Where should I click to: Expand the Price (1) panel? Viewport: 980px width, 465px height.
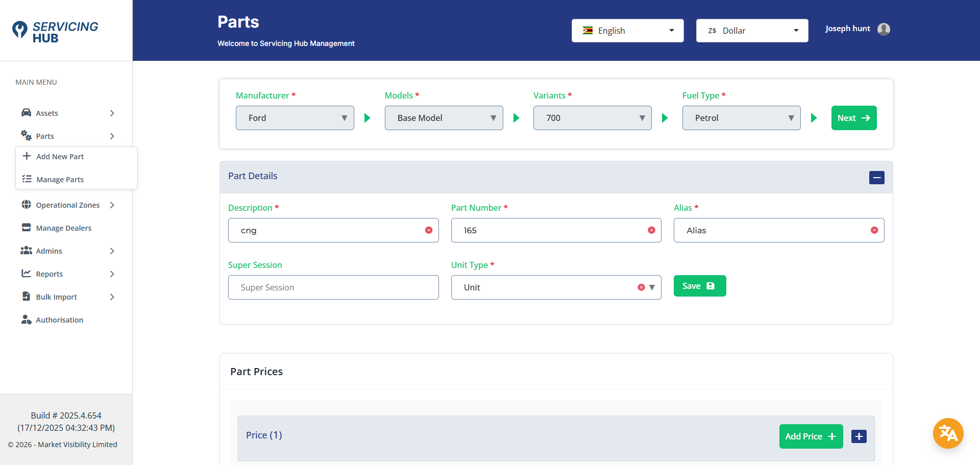(x=859, y=436)
